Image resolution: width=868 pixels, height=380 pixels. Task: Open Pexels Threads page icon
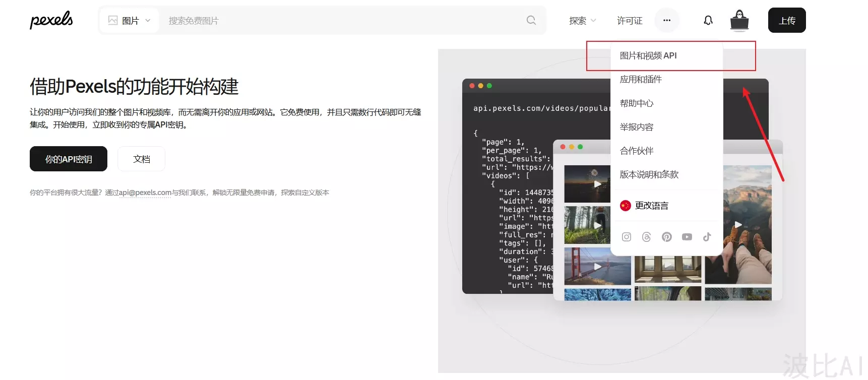647,237
